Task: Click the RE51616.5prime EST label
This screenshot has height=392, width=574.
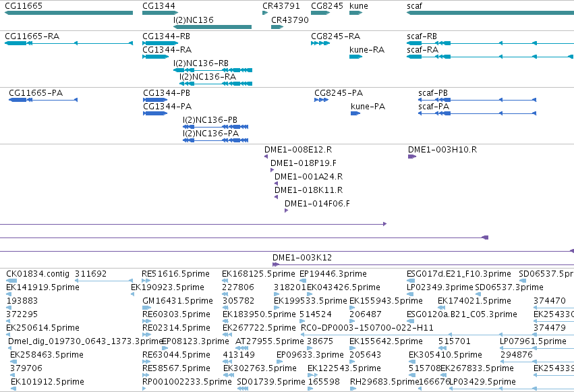Action: coord(176,274)
